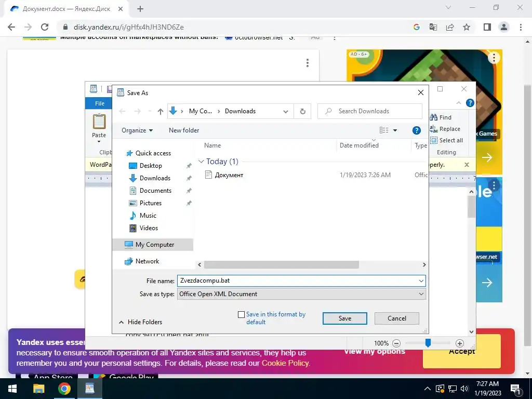Open Organize dropdown menu
Image resolution: width=532 pixels, height=399 pixels.
click(x=137, y=130)
